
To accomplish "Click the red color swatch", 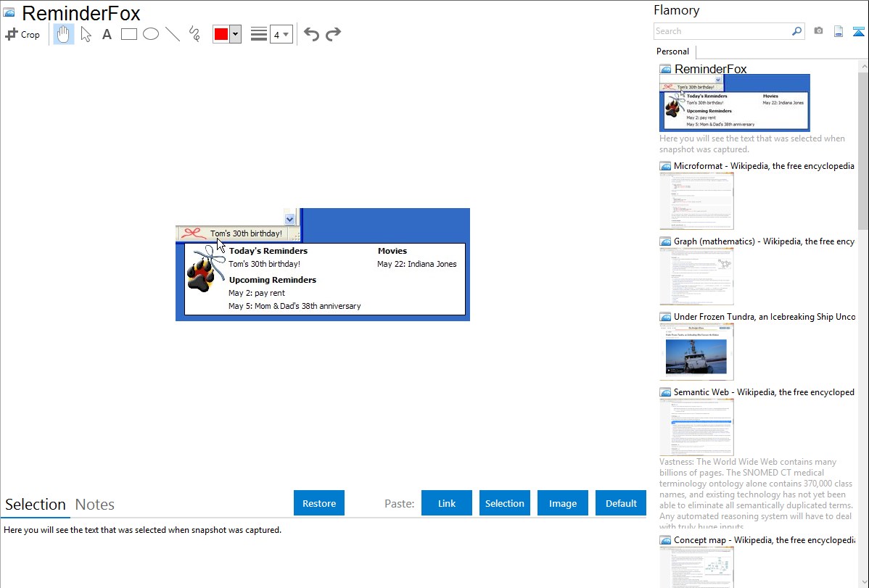I will (x=221, y=34).
